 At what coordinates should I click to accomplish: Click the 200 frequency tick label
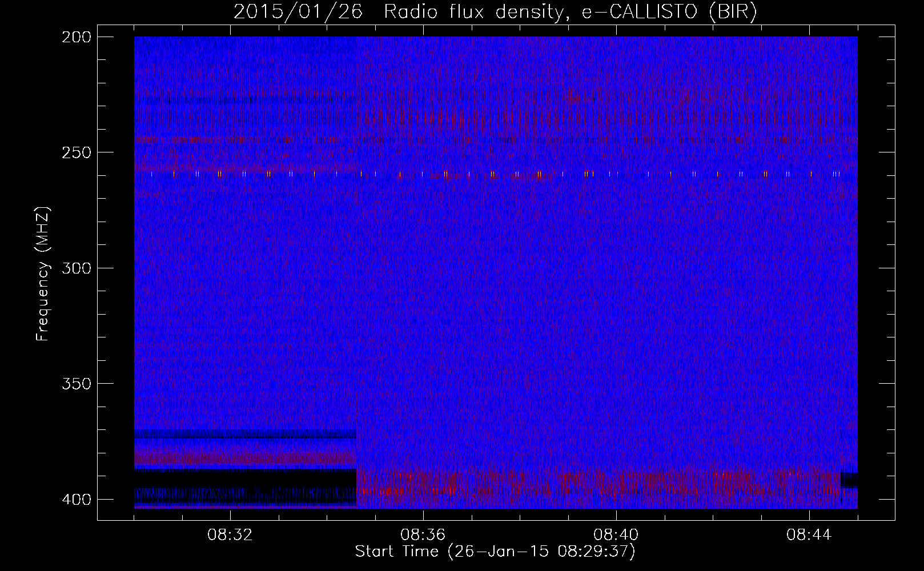76,37
